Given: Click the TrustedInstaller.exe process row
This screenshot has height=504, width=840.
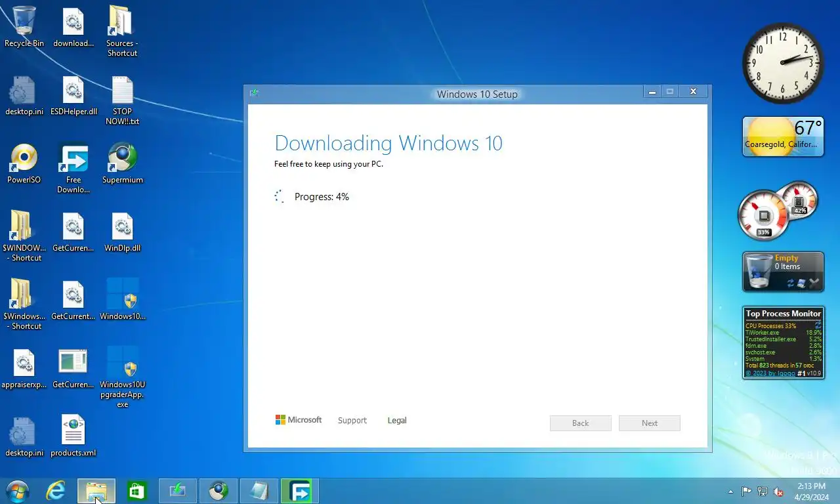Looking at the screenshot, I should (x=783, y=339).
